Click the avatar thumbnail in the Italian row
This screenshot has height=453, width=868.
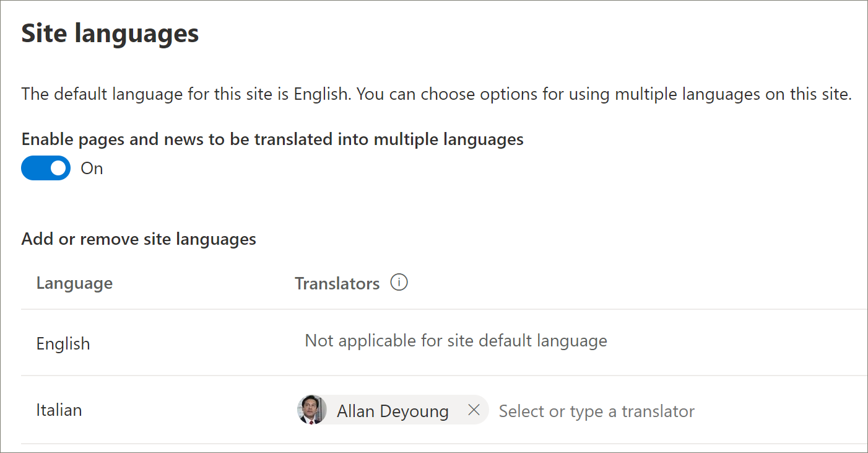pos(312,410)
